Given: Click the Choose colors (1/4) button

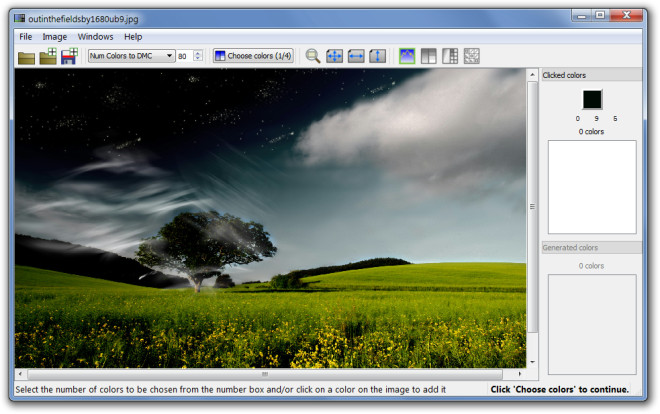Looking at the screenshot, I should click(253, 56).
